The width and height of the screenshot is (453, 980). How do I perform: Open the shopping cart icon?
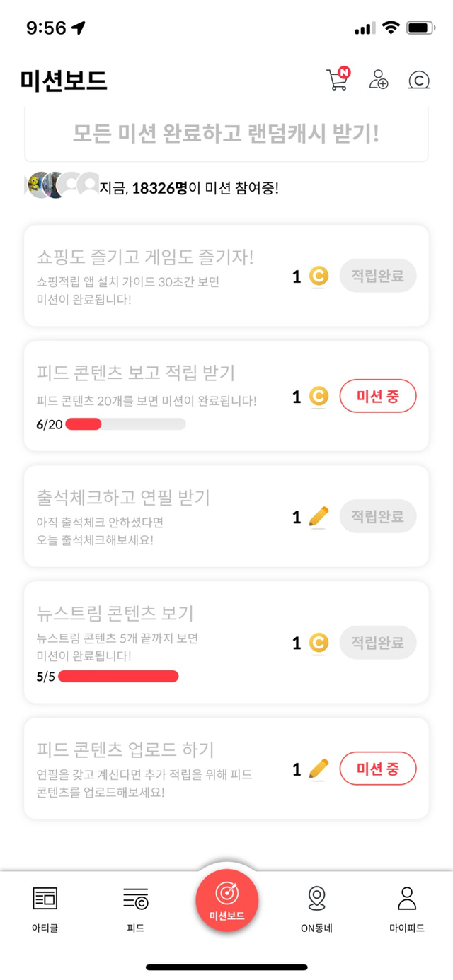(337, 79)
